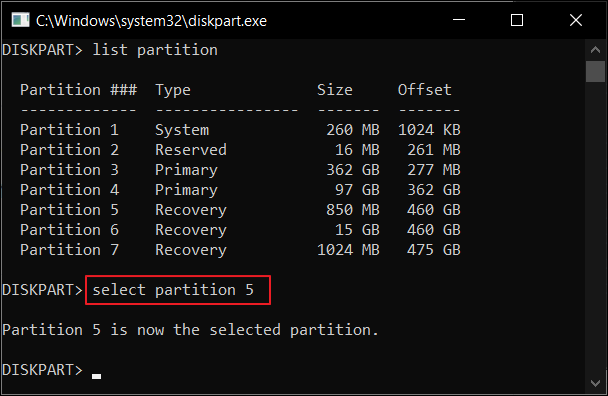Click 'Partition 3' row label

pos(69,170)
